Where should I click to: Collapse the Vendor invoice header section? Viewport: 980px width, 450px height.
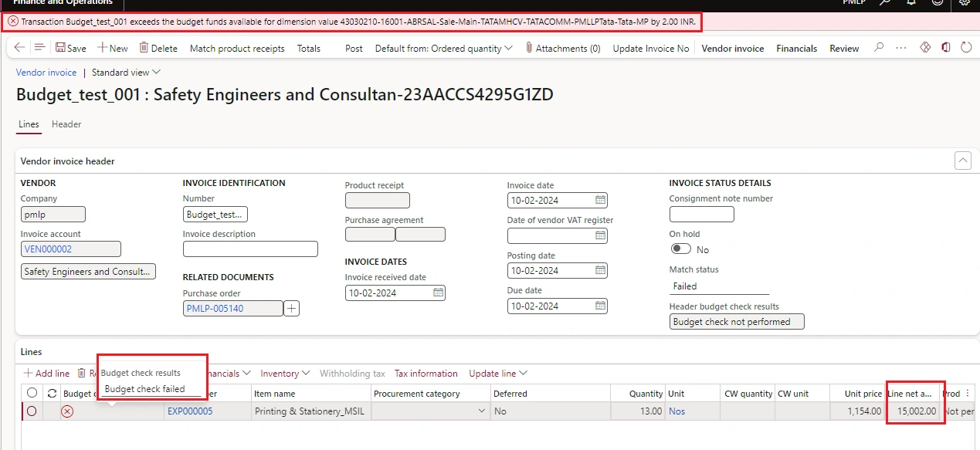(x=963, y=161)
